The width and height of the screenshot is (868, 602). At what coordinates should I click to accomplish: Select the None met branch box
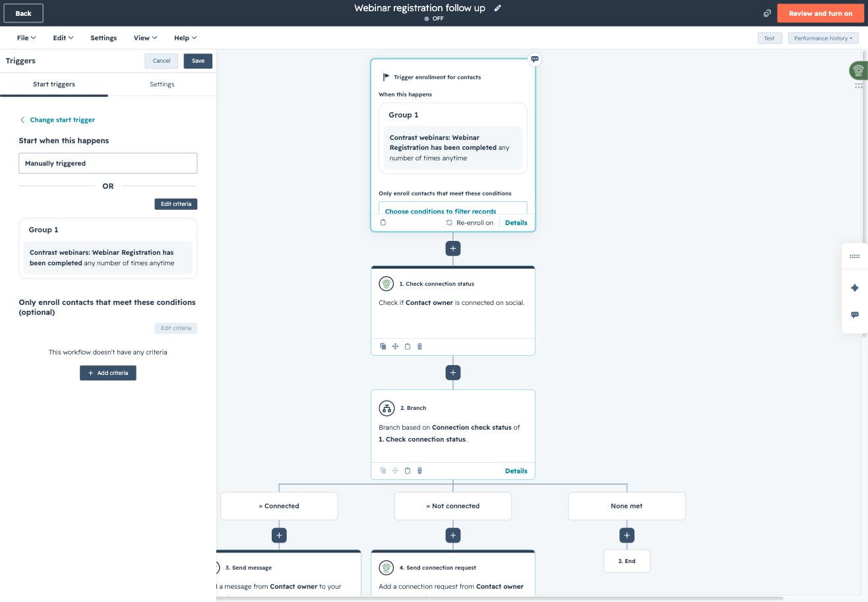(x=627, y=506)
